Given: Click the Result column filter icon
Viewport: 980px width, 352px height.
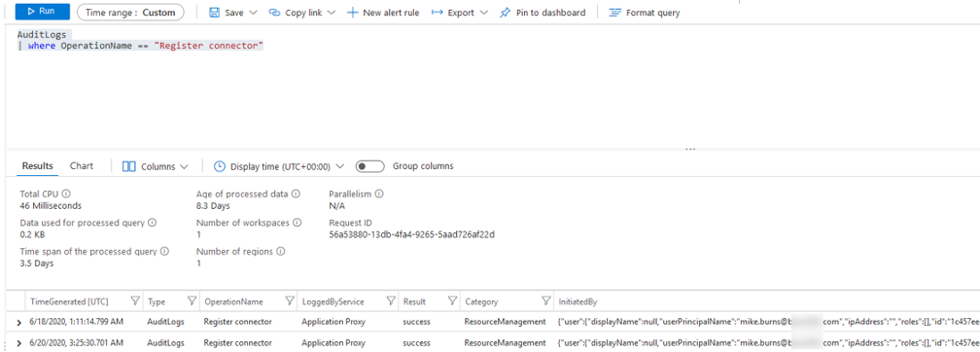Looking at the screenshot, I should pos(452,301).
